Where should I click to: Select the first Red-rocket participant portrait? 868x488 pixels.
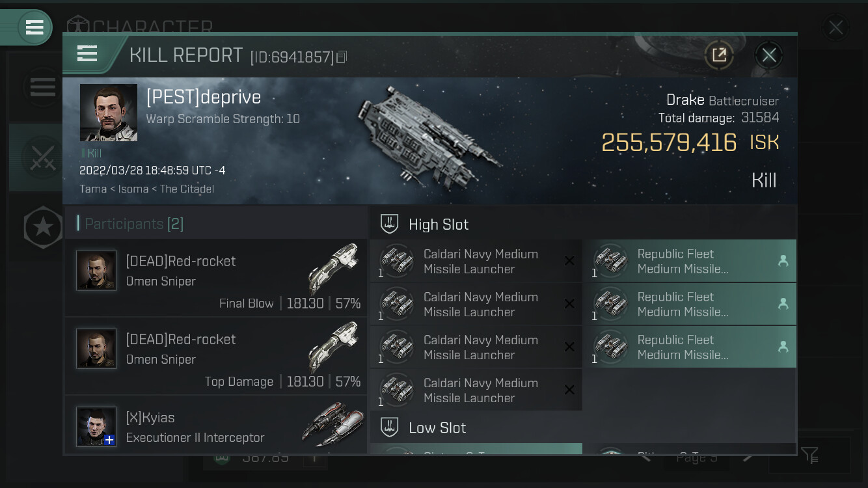(96, 270)
